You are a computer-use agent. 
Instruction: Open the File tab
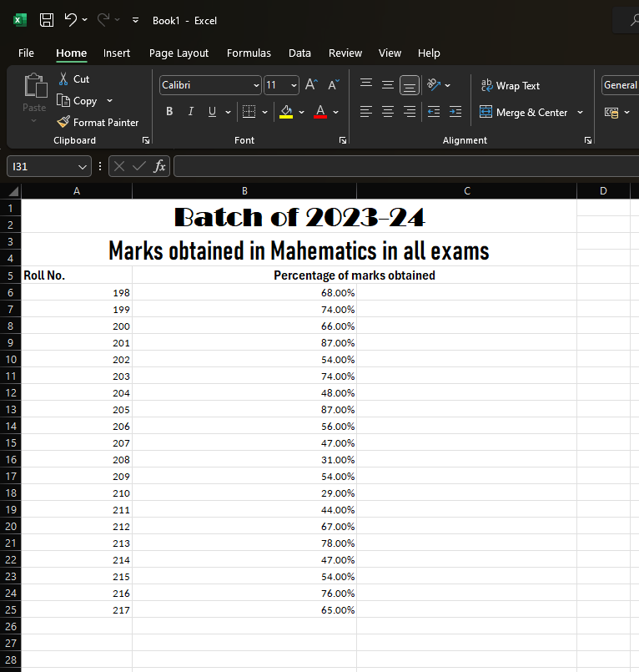(x=26, y=53)
